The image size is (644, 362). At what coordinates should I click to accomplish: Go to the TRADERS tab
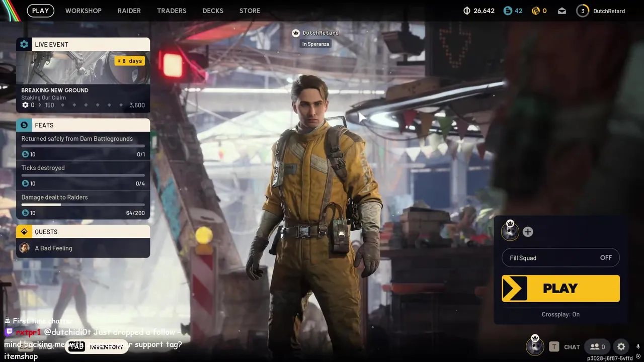pos(172,11)
